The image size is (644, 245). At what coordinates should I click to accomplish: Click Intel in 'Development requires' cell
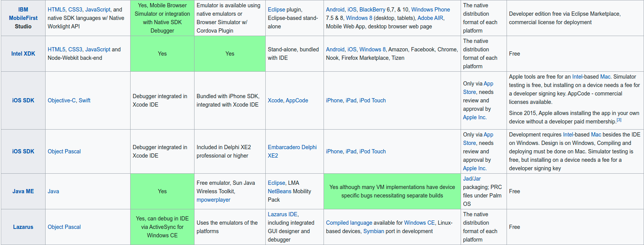pyautogui.click(x=568, y=135)
